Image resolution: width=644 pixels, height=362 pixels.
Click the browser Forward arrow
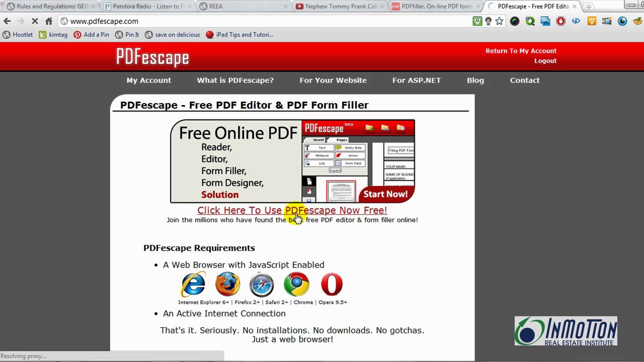21,21
